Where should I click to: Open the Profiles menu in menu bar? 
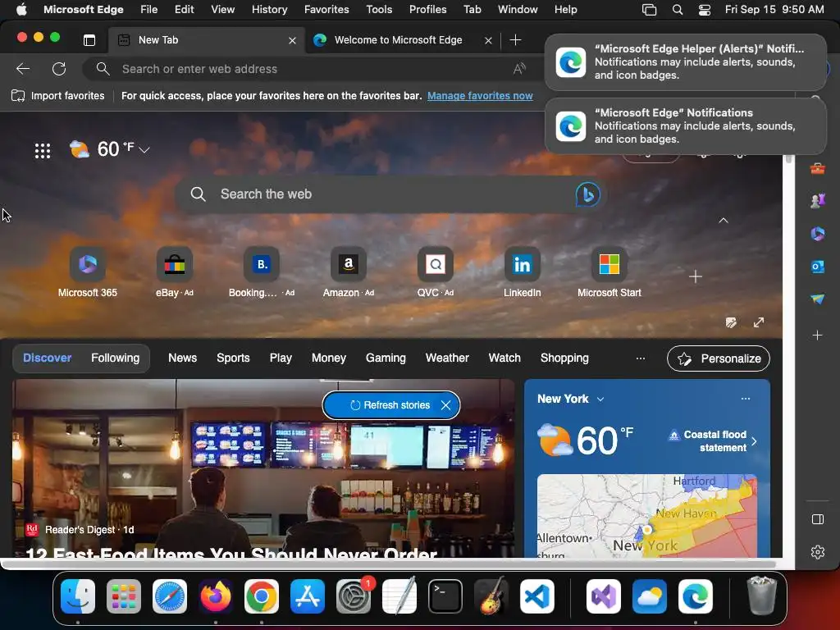click(x=427, y=10)
